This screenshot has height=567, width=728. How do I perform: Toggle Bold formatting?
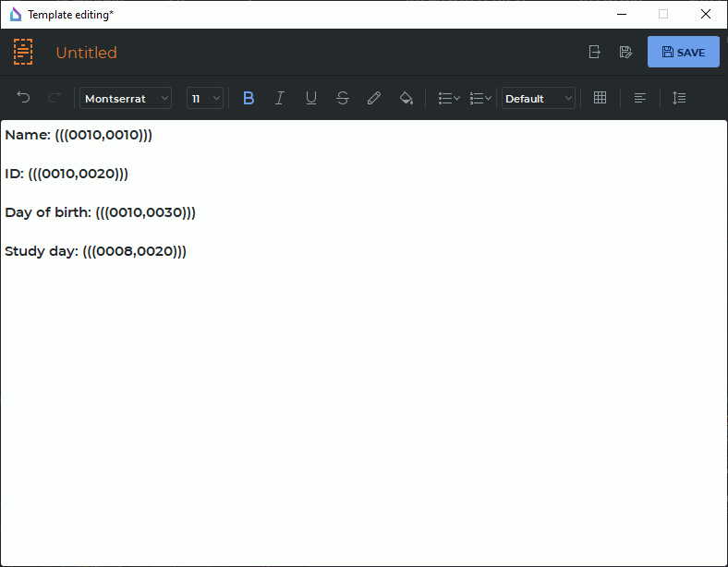point(249,98)
